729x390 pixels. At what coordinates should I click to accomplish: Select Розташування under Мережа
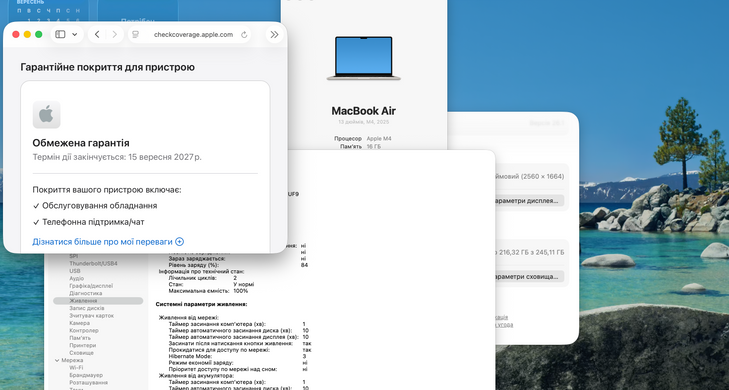88,383
